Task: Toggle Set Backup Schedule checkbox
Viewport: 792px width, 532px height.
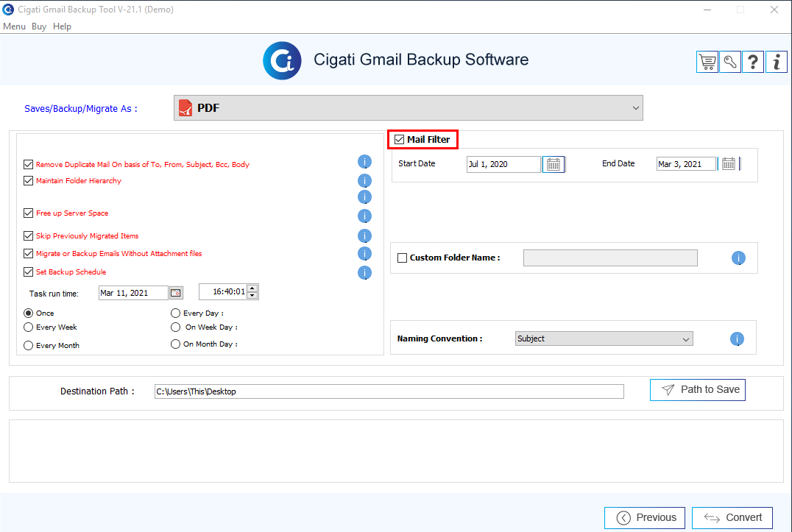Action: pos(28,272)
